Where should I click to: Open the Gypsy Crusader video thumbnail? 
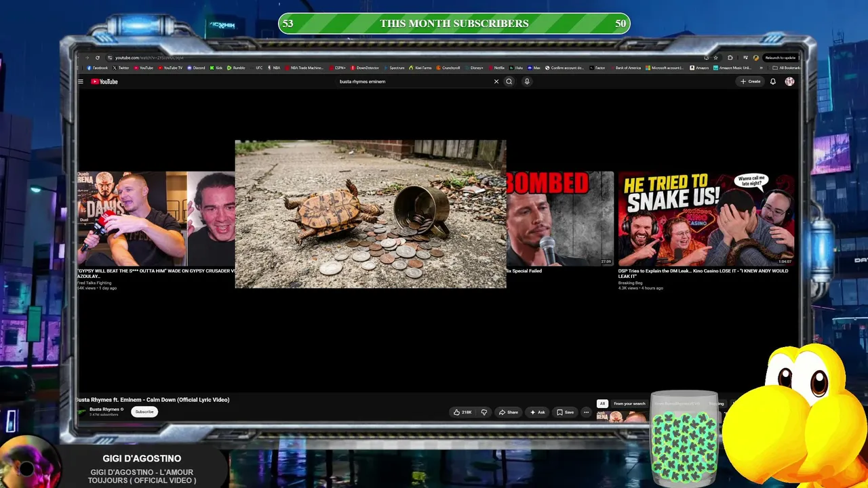[x=156, y=218]
